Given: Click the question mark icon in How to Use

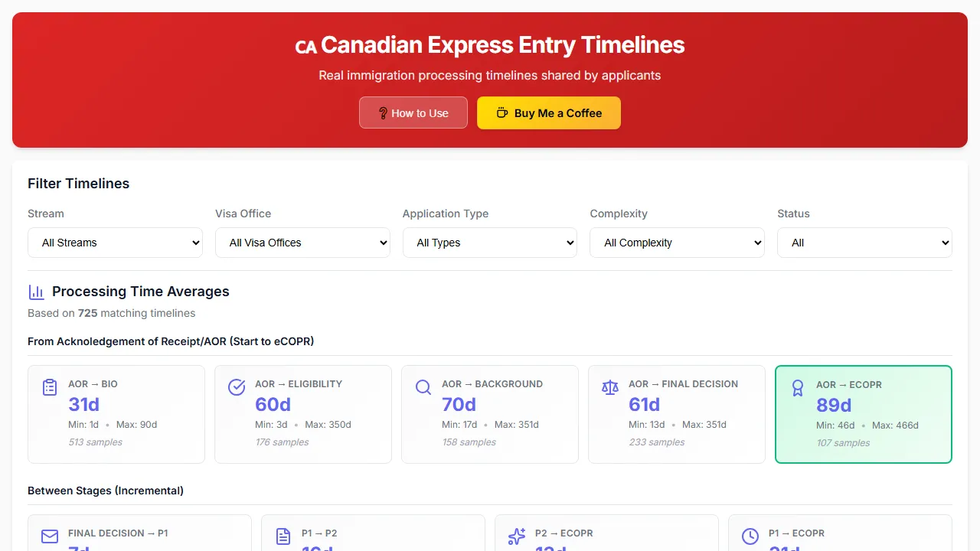Looking at the screenshot, I should click(x=383, y=112).
